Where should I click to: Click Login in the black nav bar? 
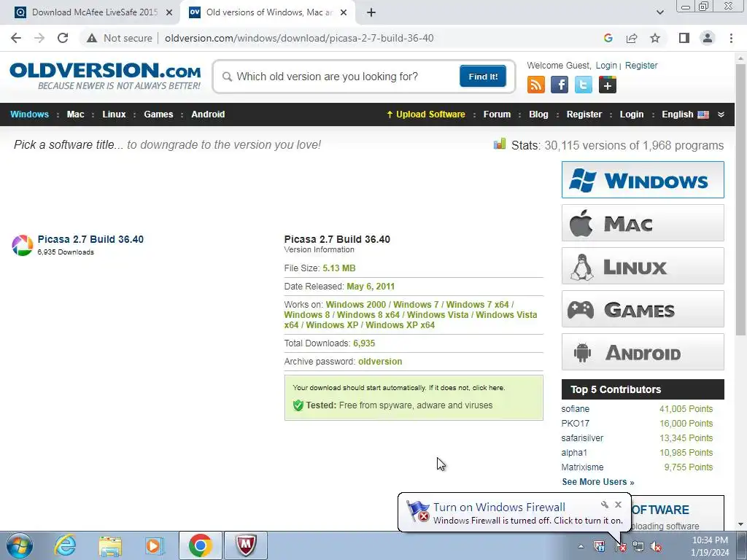click(x=631, y=114)
